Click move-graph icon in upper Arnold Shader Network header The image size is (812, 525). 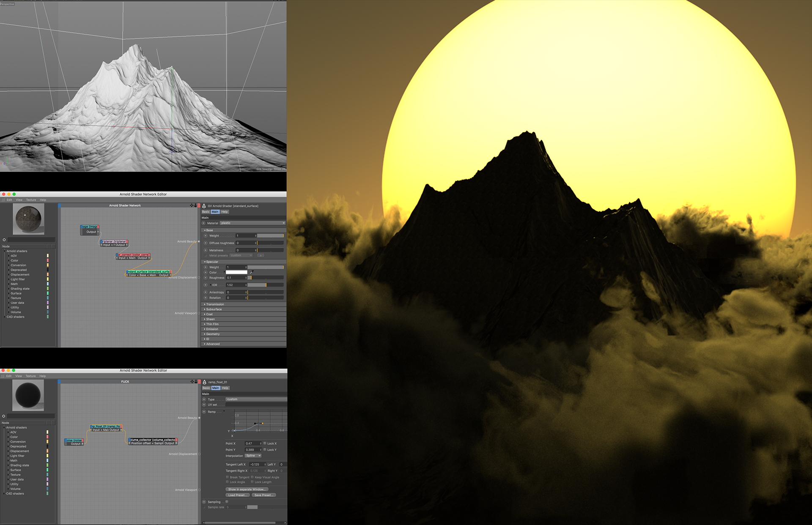(x=192, y=205)
